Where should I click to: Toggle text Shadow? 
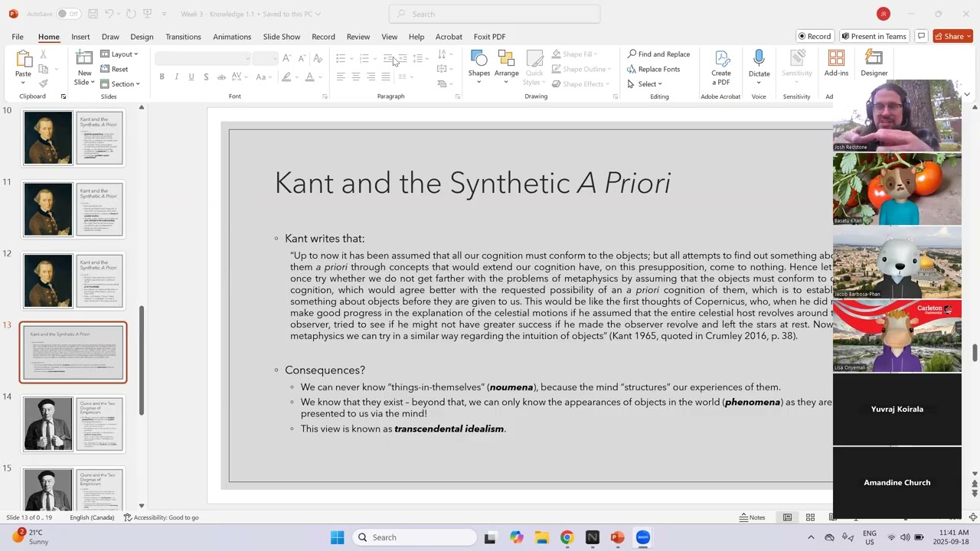207,77
